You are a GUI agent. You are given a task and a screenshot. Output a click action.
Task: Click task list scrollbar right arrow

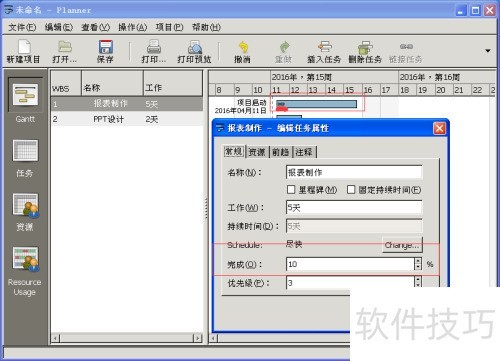[198, 338]
